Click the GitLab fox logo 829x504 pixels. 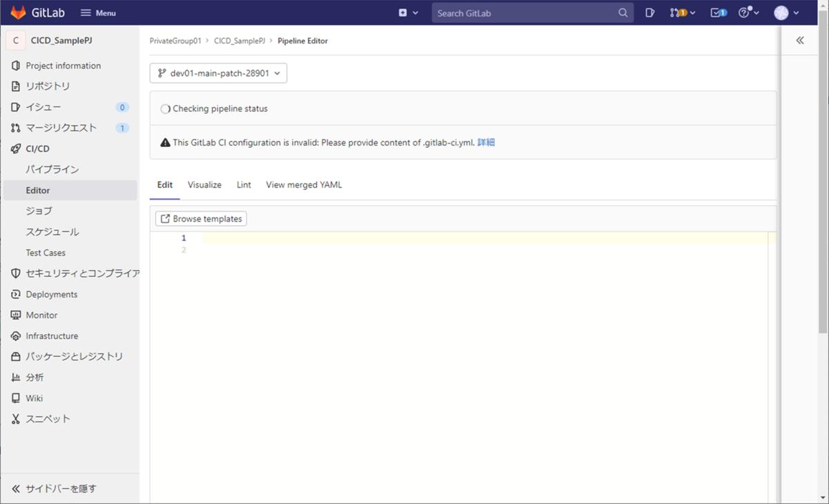(18, 12)
